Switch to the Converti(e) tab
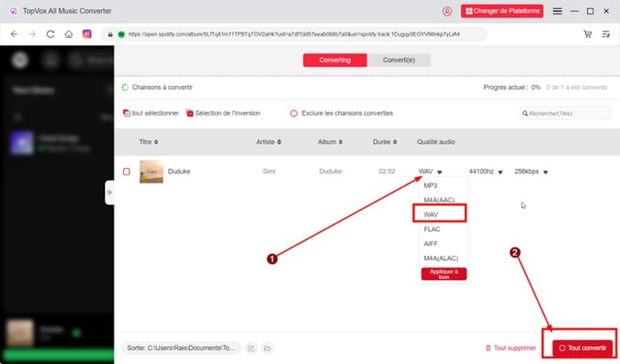Screen dimensions: 620x364 pos(398,60)
